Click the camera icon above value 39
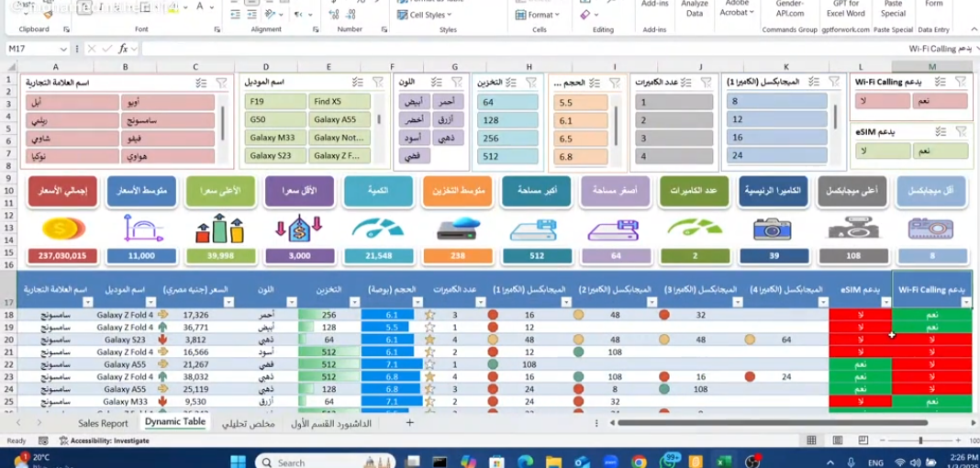 click(772, 229)
